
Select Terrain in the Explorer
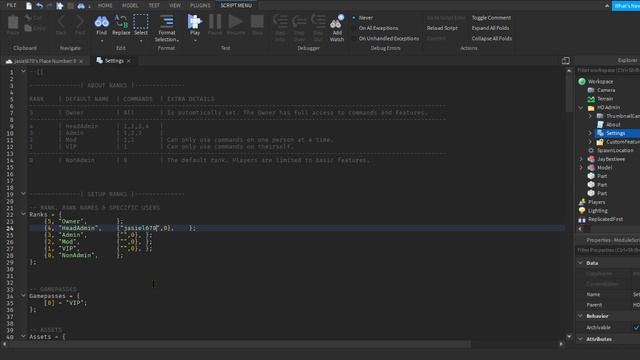pyautogui.click(x=605, y=99)
